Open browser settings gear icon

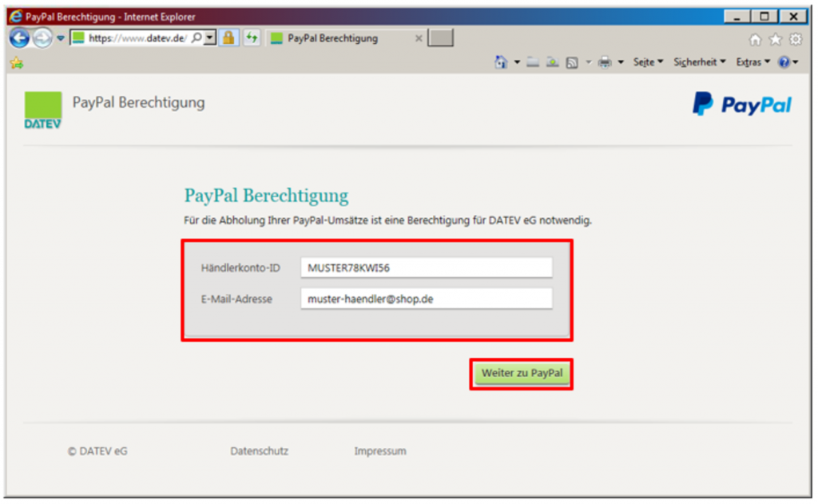click(795, 39)
